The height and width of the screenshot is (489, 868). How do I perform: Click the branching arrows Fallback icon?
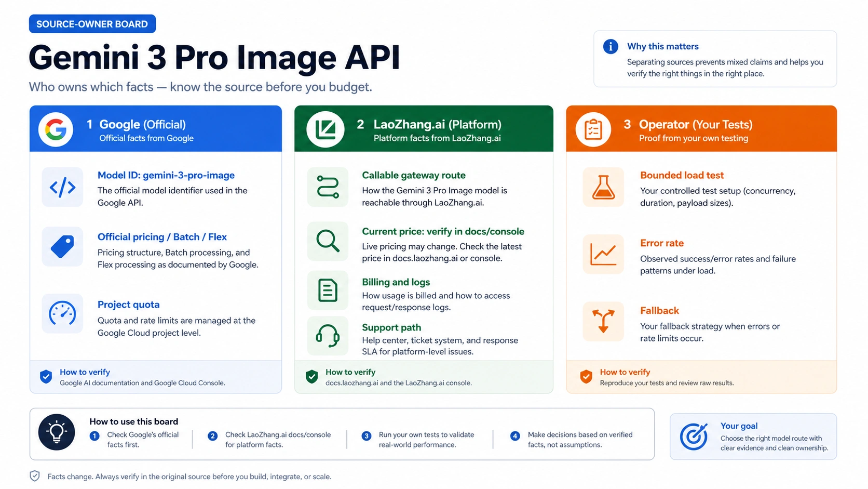pyautogui.click(x=603, y=321)
